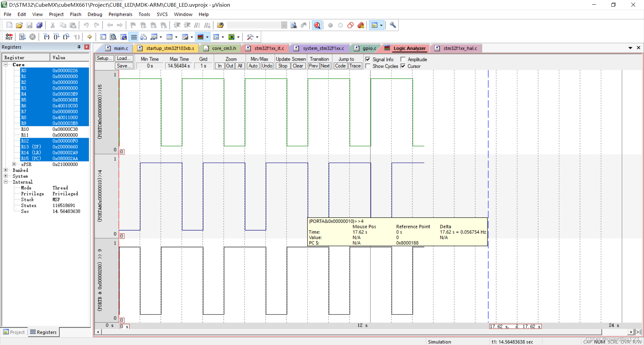This screenshot has height=345, width=644.
Task: Click the Step Into braces icon
Action: pyautogui.click(x=46, y=37)
